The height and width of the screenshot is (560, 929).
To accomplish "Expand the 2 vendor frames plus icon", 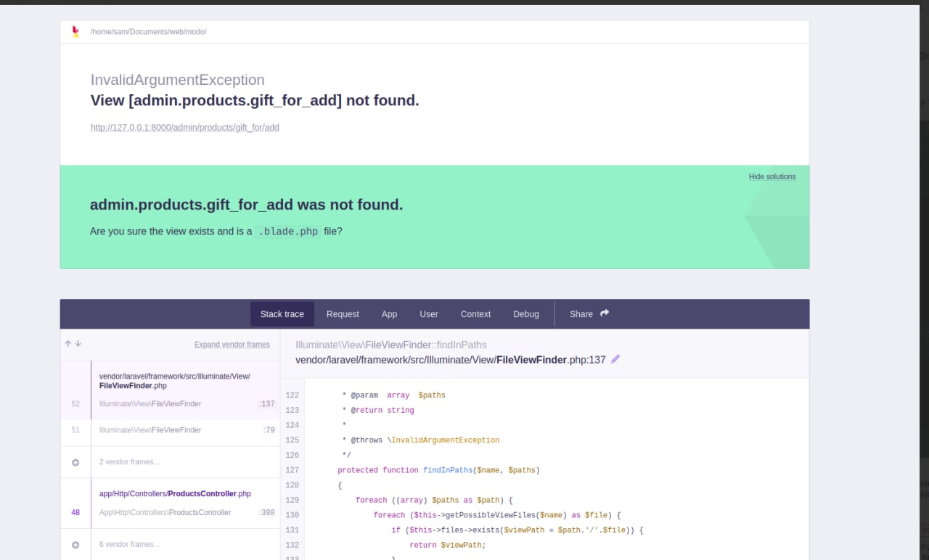I will (75, 462).
